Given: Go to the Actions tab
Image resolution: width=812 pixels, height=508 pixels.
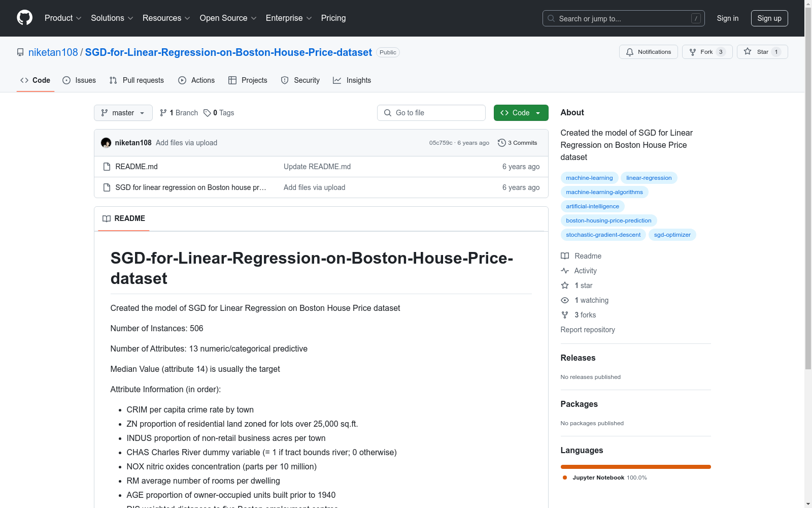Looking at the screenshot, I should 196,80.
